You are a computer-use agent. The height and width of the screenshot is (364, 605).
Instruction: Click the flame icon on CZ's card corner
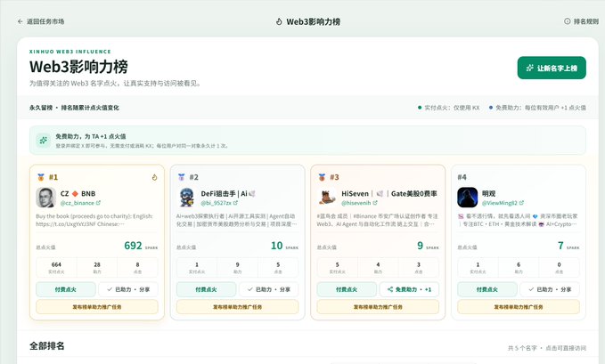click(x=154, y=177)
